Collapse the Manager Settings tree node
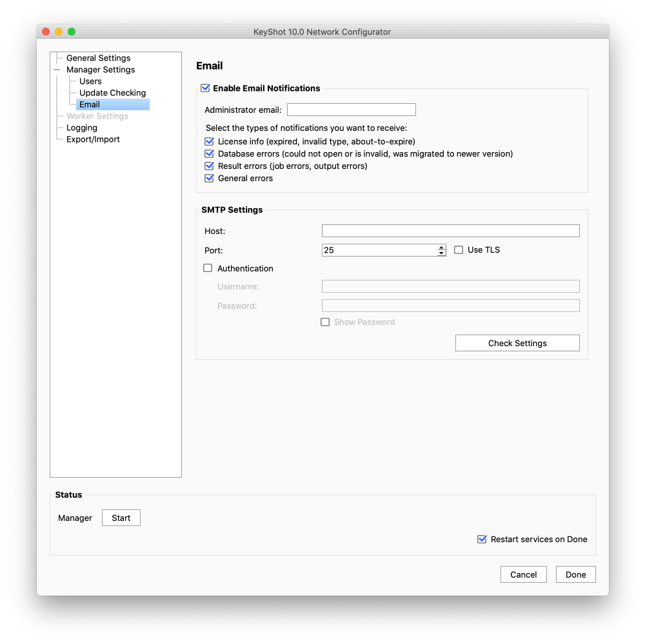 coord(57,70)
